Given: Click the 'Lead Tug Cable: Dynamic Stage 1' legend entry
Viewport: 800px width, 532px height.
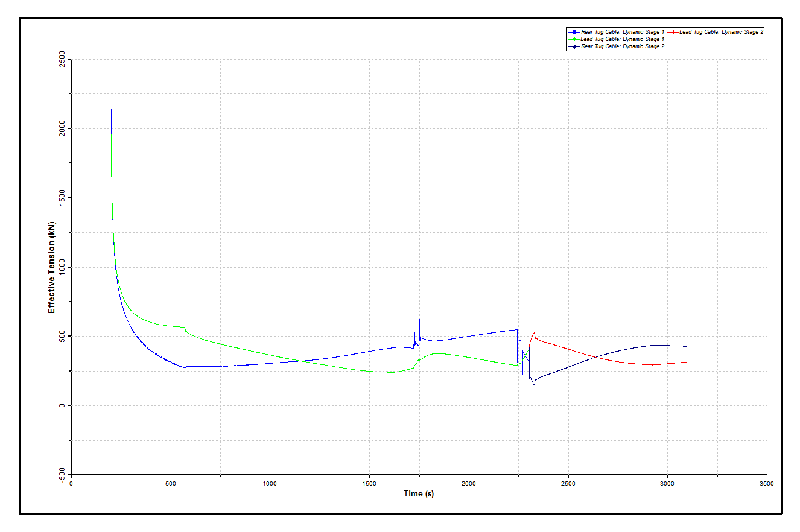Looking at the screenshot, I should 617,39.
